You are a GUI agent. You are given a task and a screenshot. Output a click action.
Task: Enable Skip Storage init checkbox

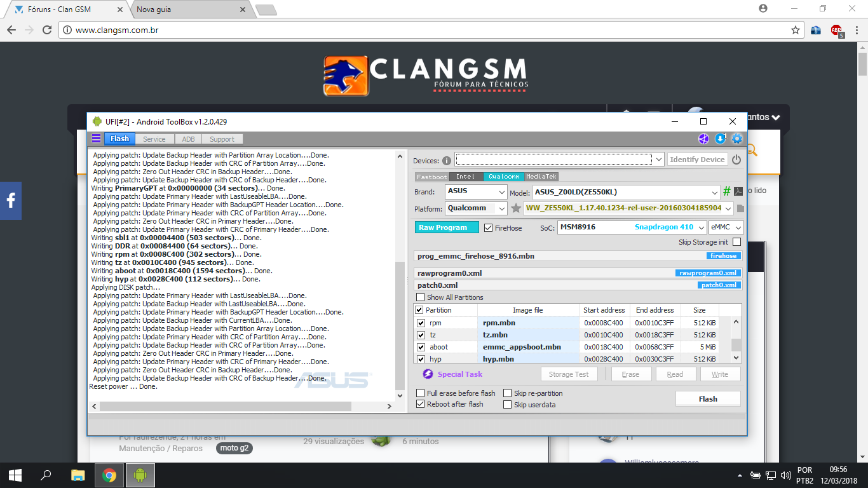[x=736, y=242]
